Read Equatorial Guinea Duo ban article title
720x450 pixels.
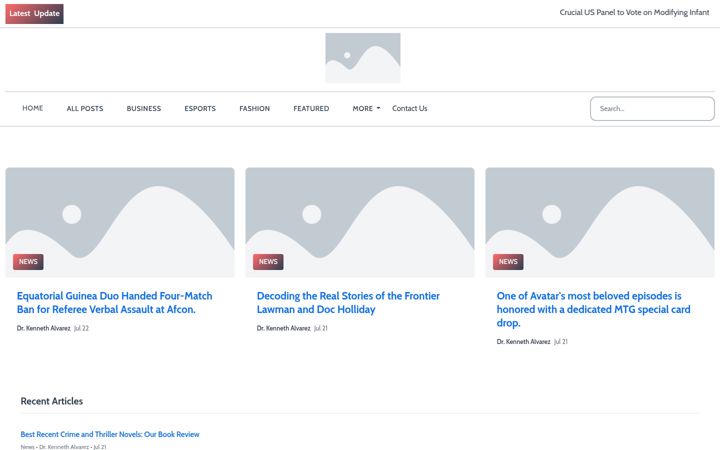tap(114, 303)
